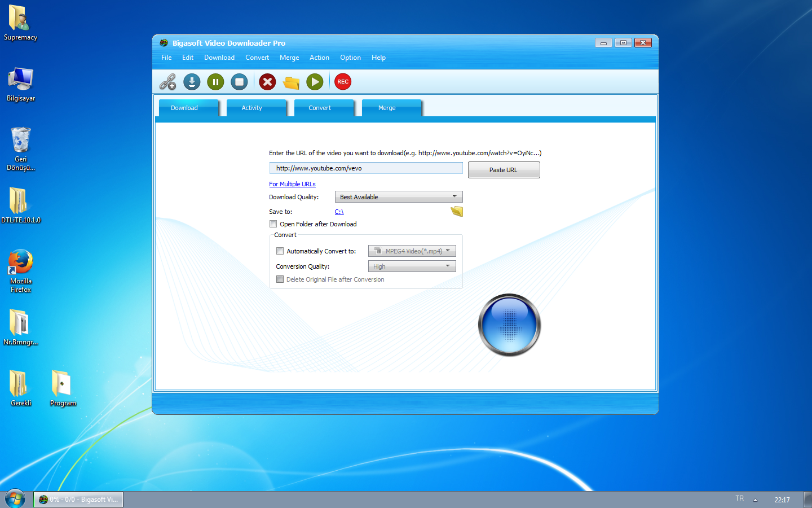Open the Windows Start menu
Screen dimensions: 812x508
(x=15, y=499)
